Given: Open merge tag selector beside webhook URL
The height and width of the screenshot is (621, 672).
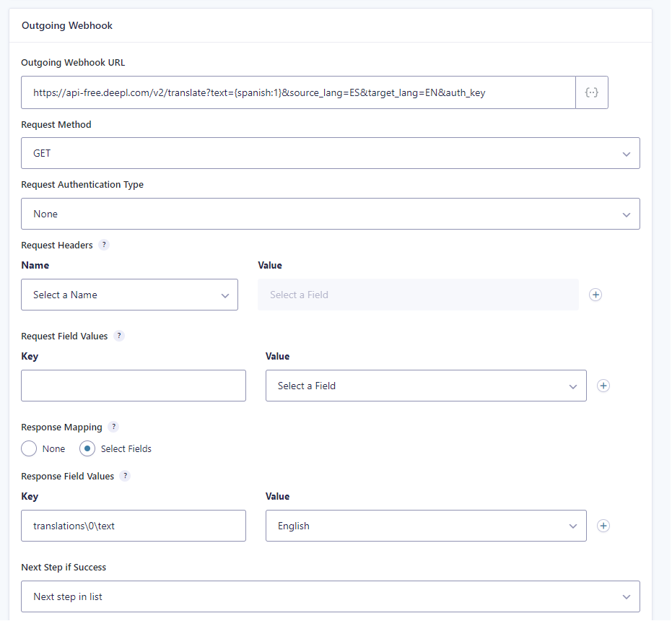Looking at the screenshot, I should tap(592, 93).
